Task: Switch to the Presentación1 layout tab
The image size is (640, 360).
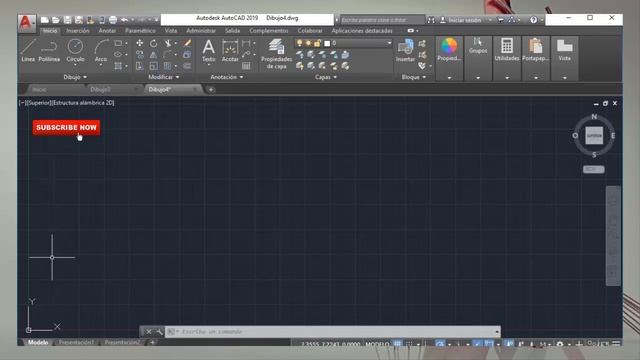Action: tap(76, 342)
